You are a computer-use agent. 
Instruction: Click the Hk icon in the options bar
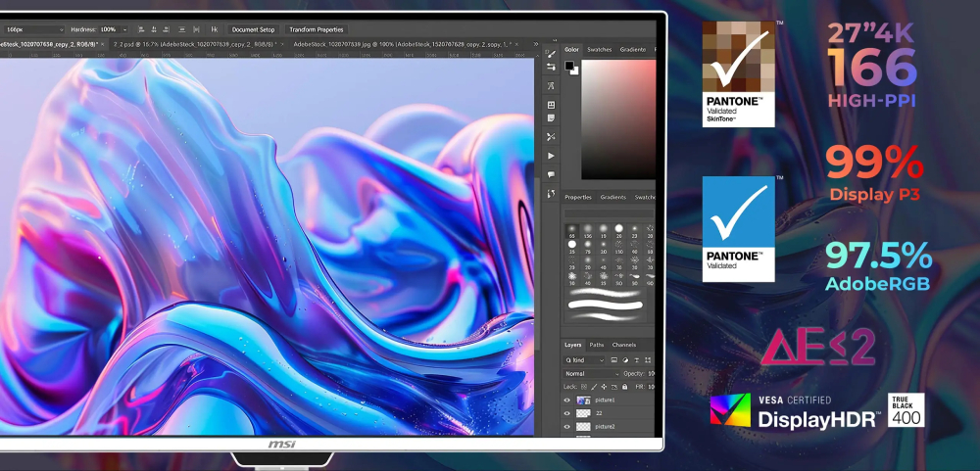[215, 29]
